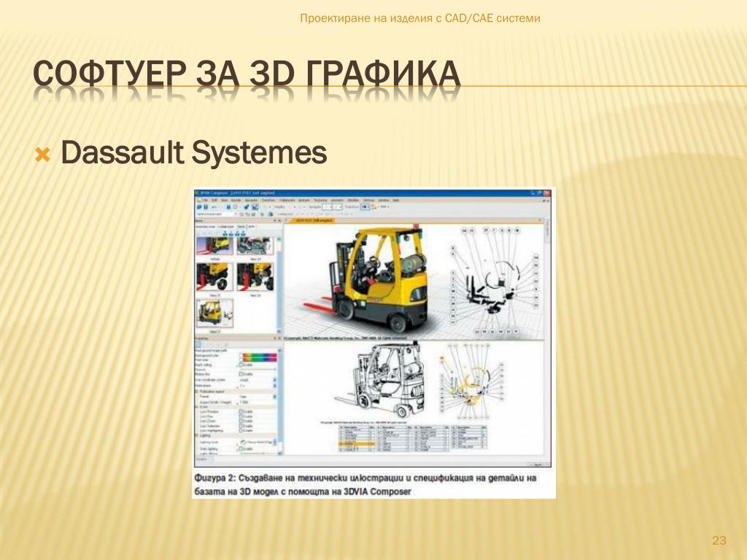Switch to the BOM tab
Viewport: 747px width, 560px height.
[252, 227]
